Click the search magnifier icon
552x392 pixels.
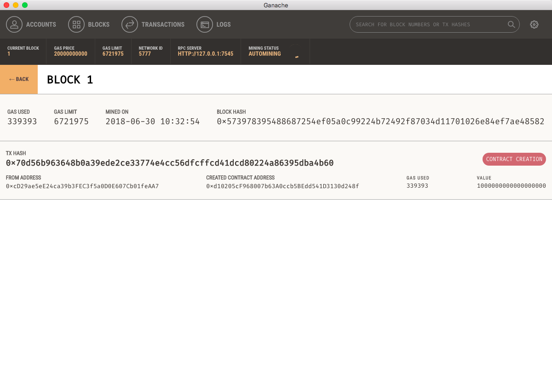[x=511, y=24]
